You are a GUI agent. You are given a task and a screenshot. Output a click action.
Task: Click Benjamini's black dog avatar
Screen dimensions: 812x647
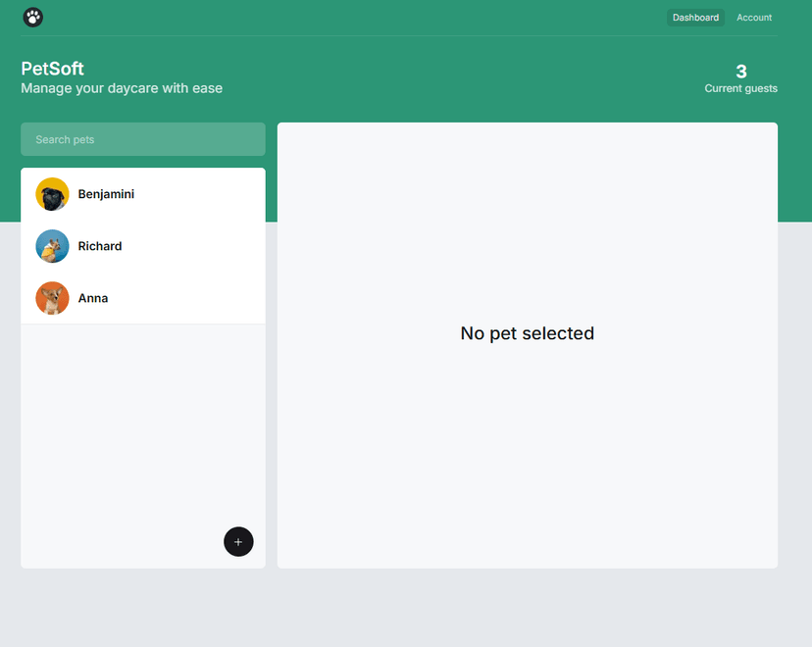click(x=52, y=194)
